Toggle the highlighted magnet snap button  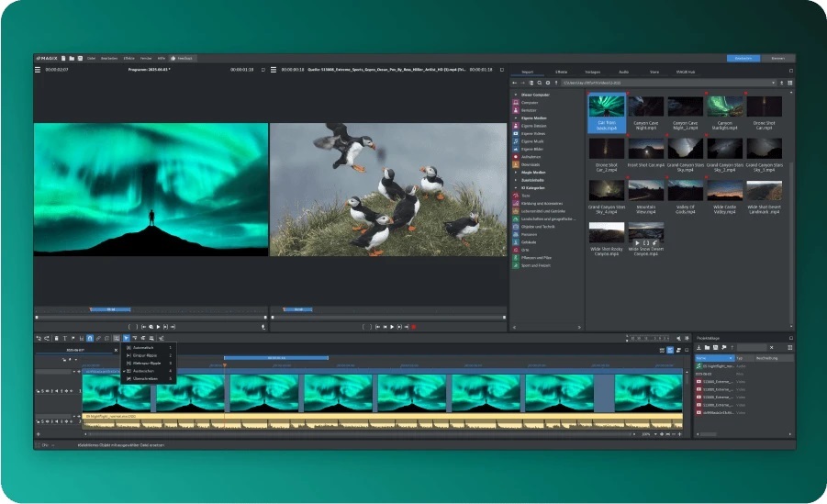(90, 339)
